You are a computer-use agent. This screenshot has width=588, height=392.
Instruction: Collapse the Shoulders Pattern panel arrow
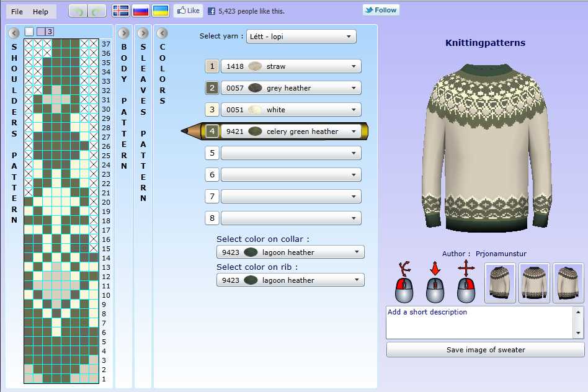click(x=14, y=33)
